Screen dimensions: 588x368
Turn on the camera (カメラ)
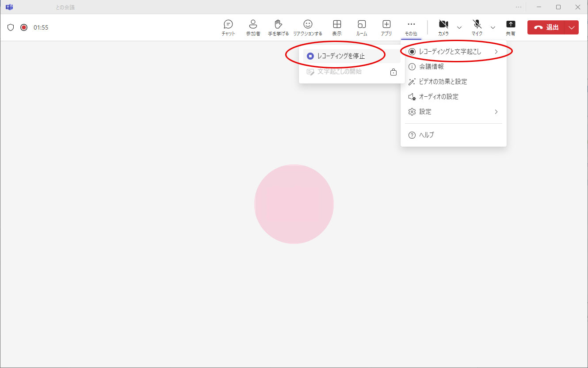[x=443, y=27]
